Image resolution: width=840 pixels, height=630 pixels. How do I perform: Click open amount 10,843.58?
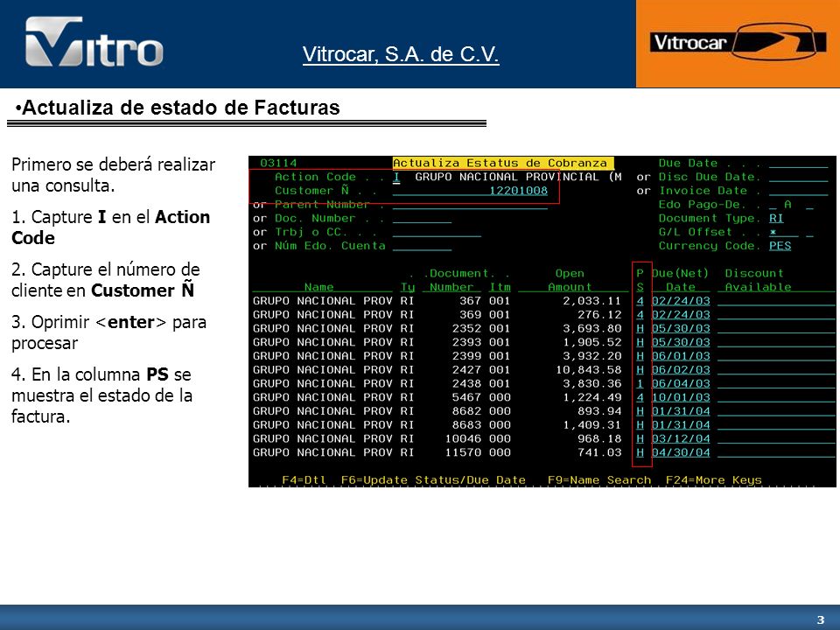pos(588,370)
